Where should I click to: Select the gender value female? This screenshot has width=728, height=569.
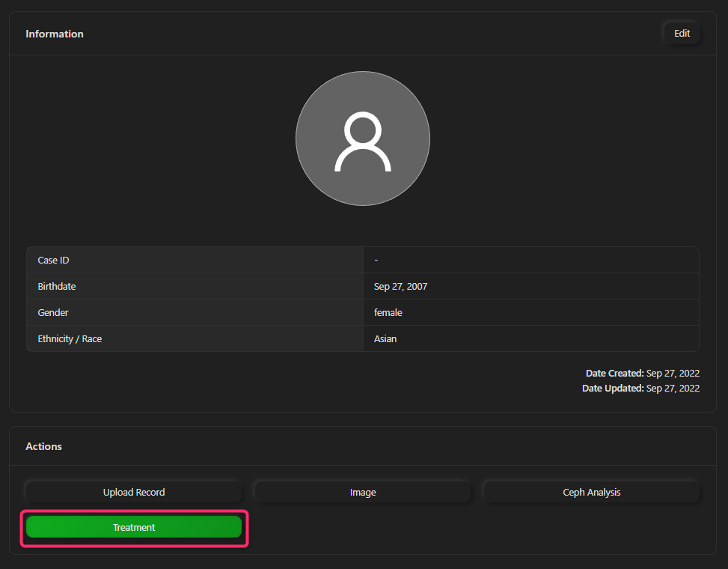point(388,313)
